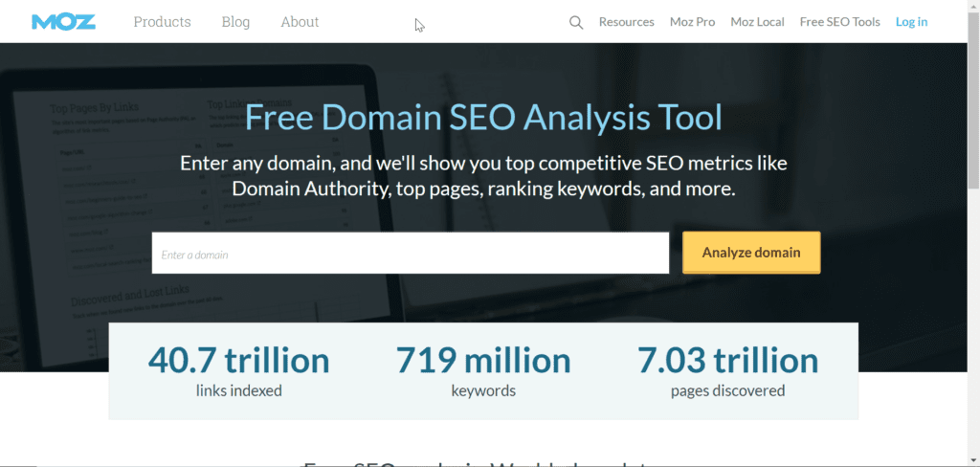Click the 40.7 trillion statistic
Viewport: 980px width, 467px height.
pos(238,360)
